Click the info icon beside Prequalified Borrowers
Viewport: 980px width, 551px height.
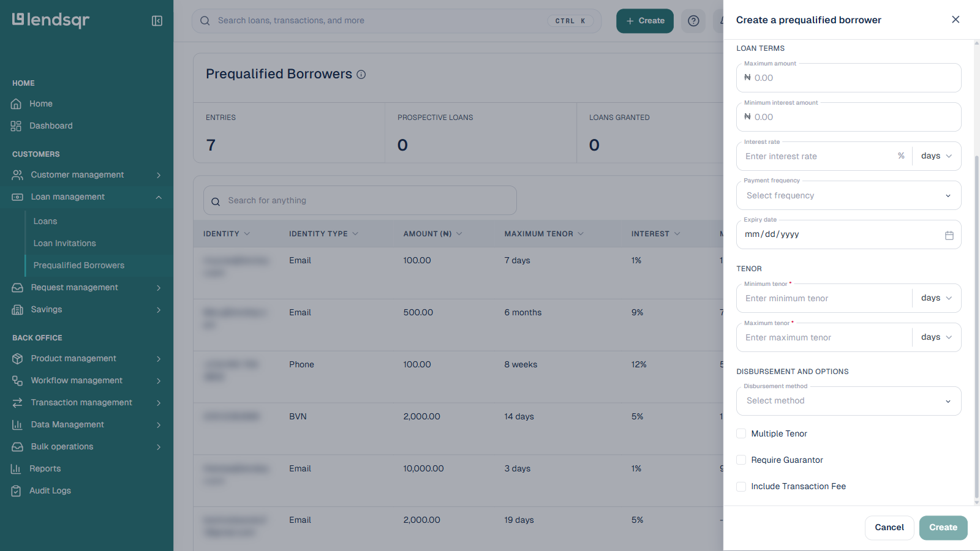point(361,75)
